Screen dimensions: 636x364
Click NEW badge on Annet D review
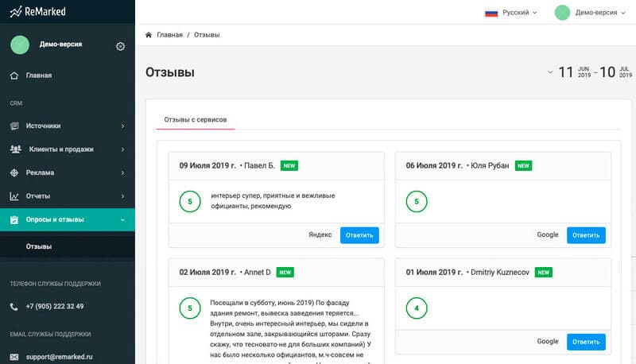[x=285, y=273]
